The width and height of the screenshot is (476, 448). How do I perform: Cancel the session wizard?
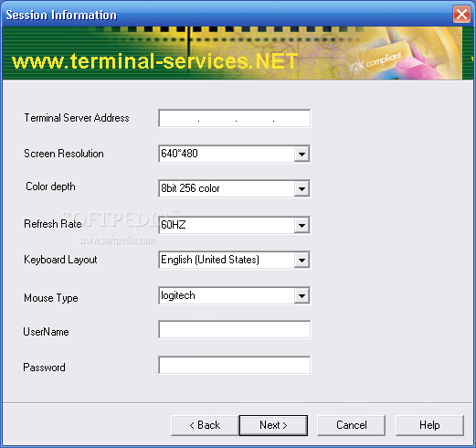click(x=351, y=425)
